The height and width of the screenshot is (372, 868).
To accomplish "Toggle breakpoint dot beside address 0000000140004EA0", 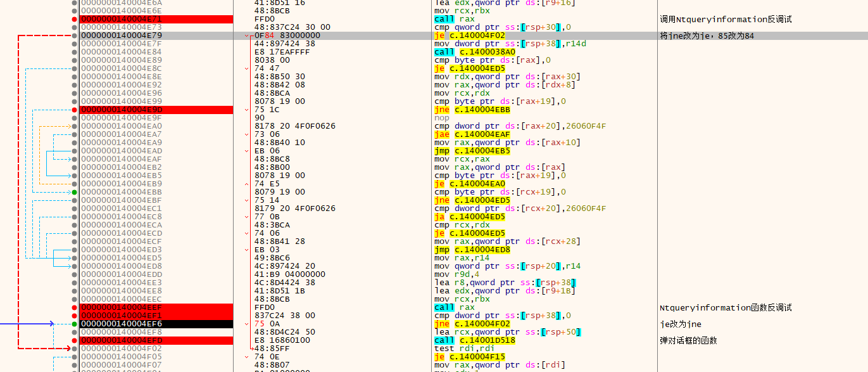I will point(75,126).
